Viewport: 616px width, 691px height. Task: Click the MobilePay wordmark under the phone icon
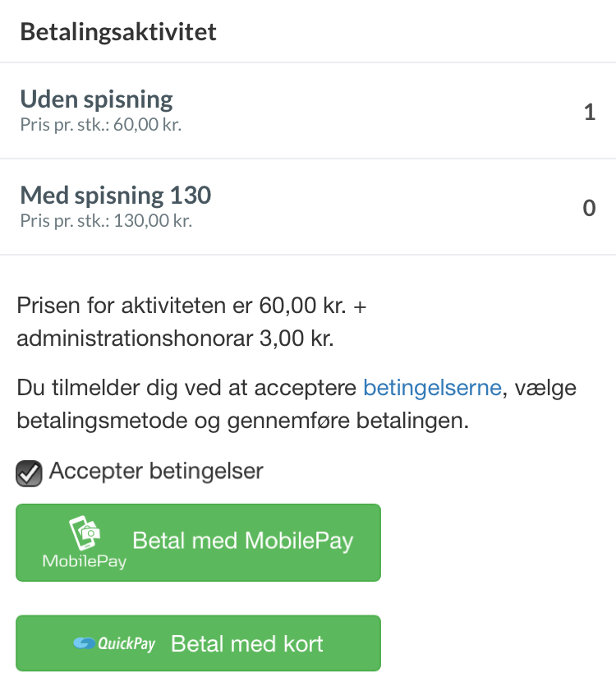(85, 562)
